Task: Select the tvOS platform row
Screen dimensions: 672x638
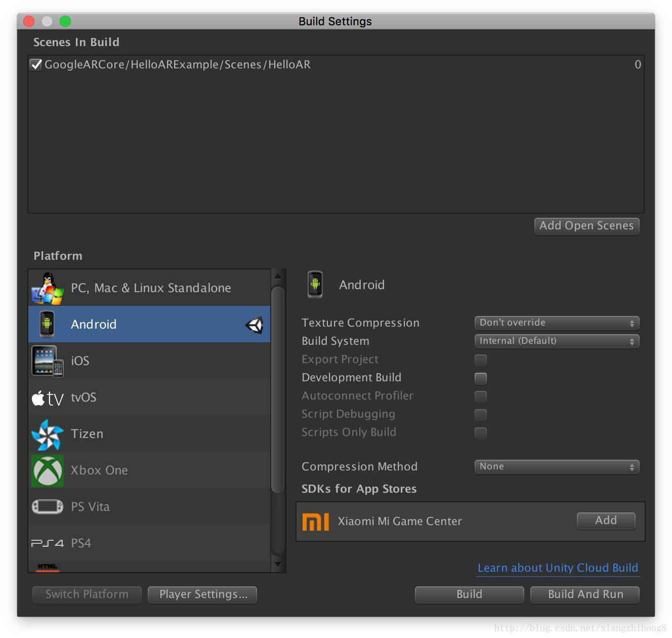Action: coord(149,397)
